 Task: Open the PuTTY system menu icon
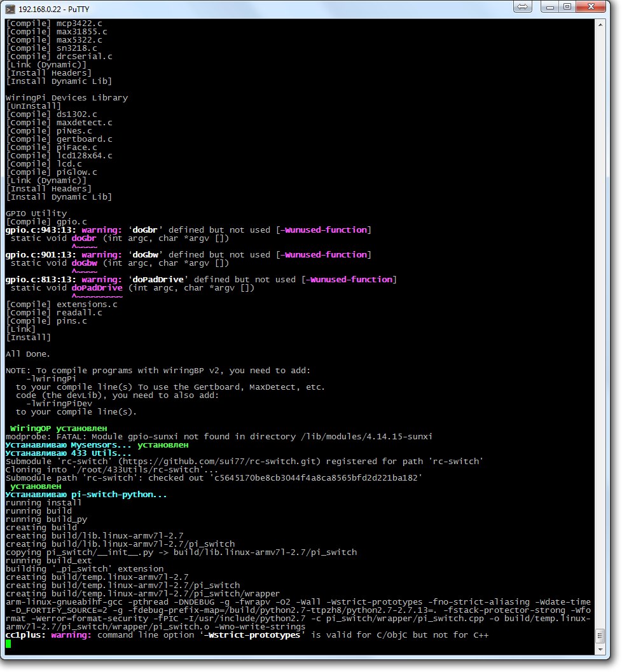10,8
